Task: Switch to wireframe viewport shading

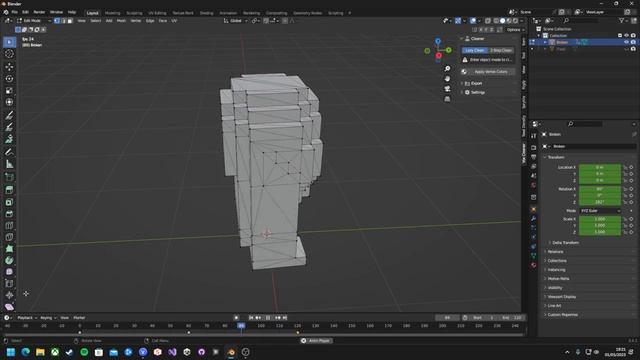Action: pyautogui.click(x=496, y=20)
